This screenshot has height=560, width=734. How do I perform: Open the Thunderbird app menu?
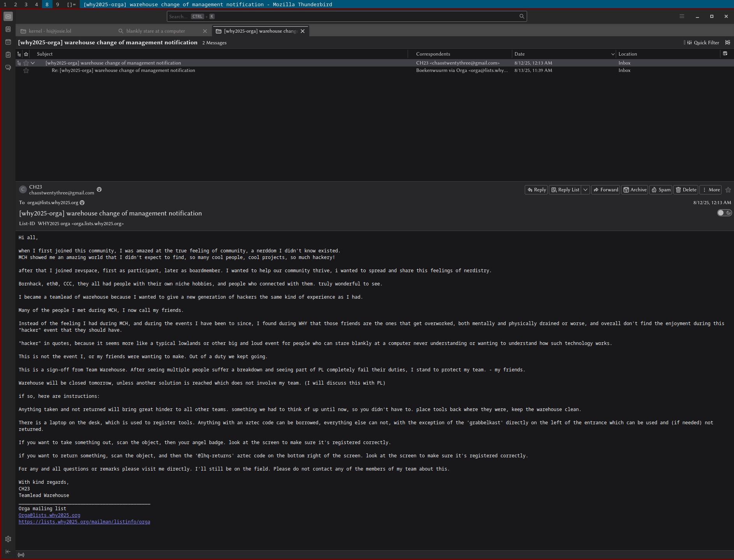[x=681, y=16]
